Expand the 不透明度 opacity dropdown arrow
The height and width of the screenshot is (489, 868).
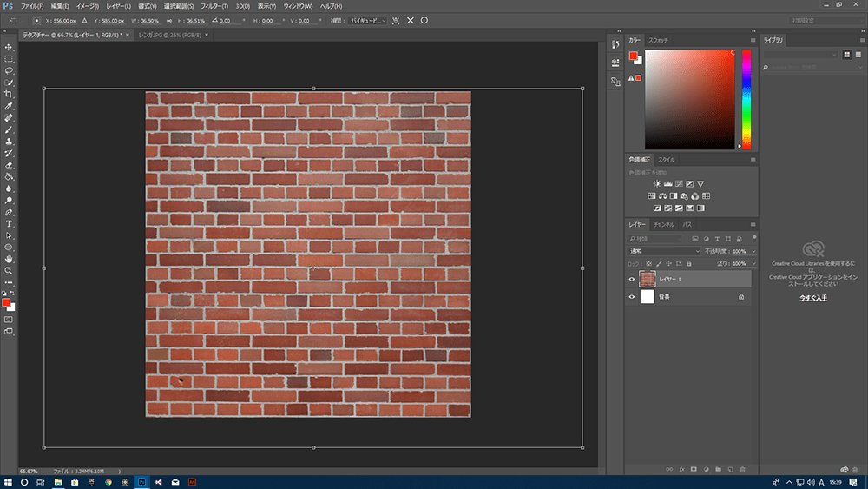pos(753,251)
